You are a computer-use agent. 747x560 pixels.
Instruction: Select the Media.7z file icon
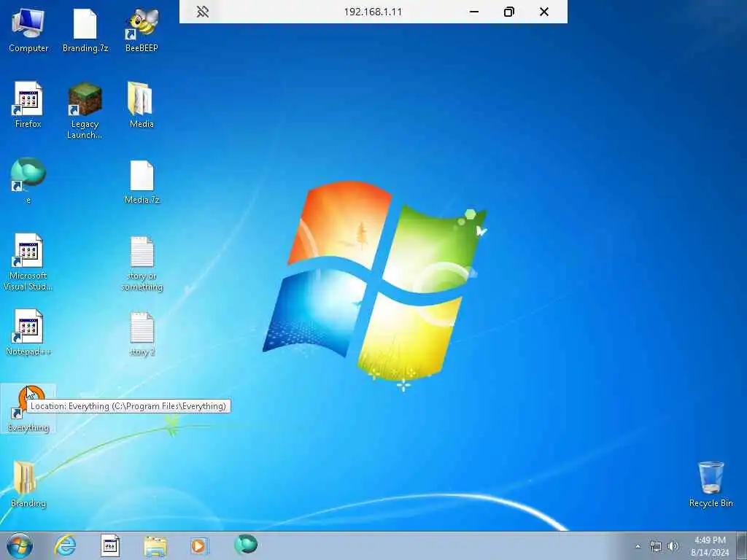142,182
